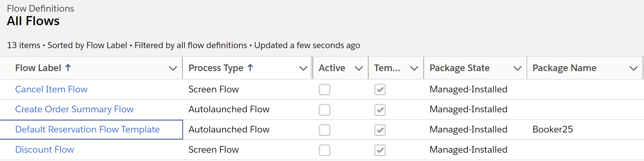The image size is (644, 161).
Task: Select the Booker25 package name cell
Action: 553,129
